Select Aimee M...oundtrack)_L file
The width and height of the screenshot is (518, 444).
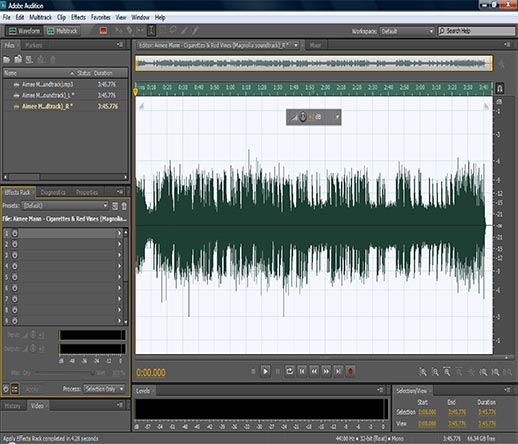pos(65,95)
